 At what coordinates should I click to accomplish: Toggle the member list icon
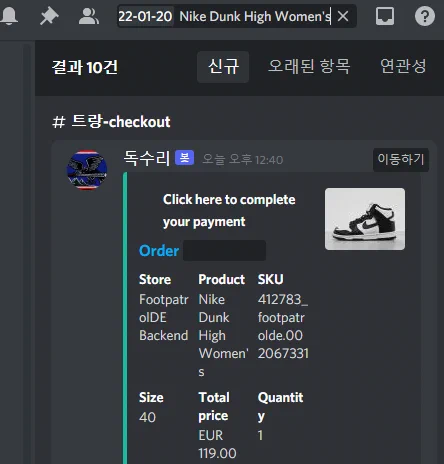tap(89, 16)
